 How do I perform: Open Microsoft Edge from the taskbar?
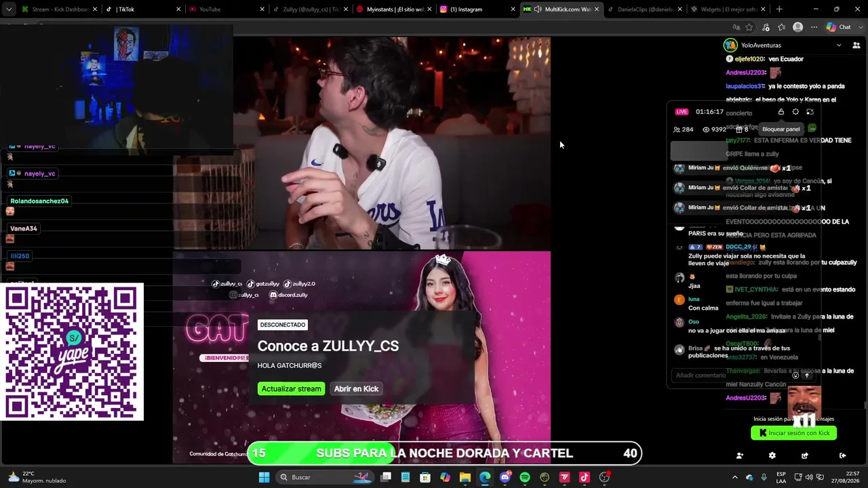click(485, 477)
